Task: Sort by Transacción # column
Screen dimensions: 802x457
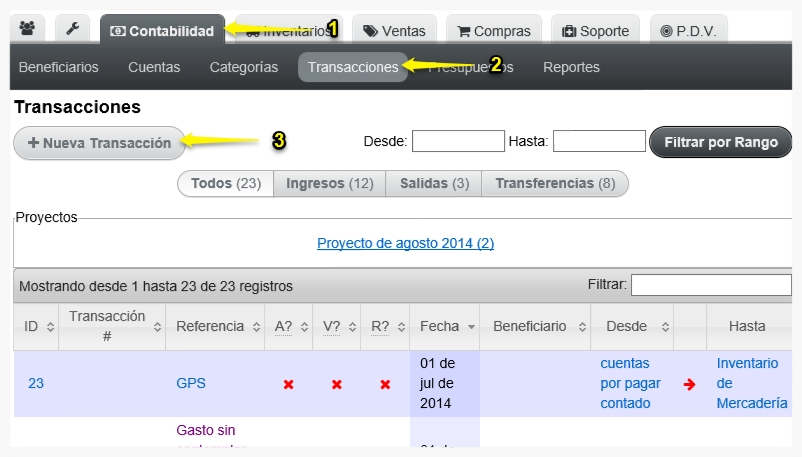Action: pyautogui.click(x=112, y=327)
